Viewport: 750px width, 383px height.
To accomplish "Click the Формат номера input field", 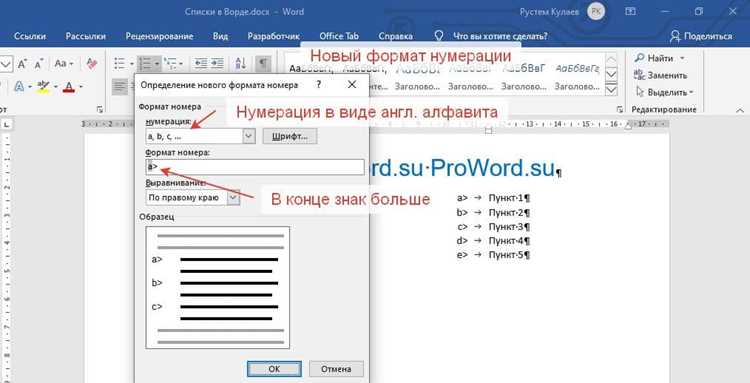I will tap(254, 167).
